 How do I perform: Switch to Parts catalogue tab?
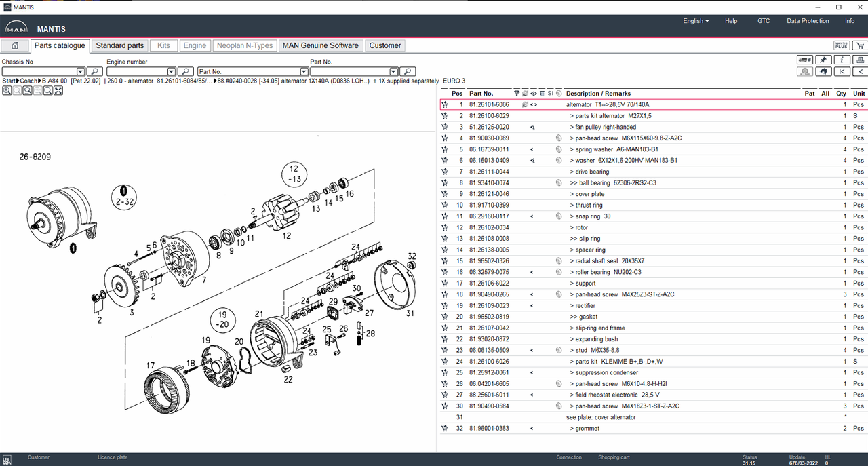(x=60, y=45)
